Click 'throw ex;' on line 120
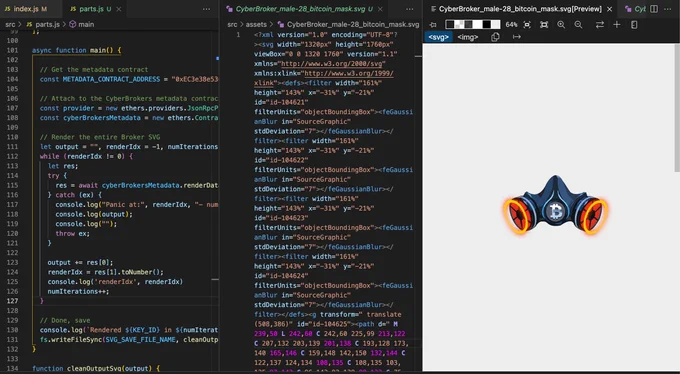 tap(72, 233)
